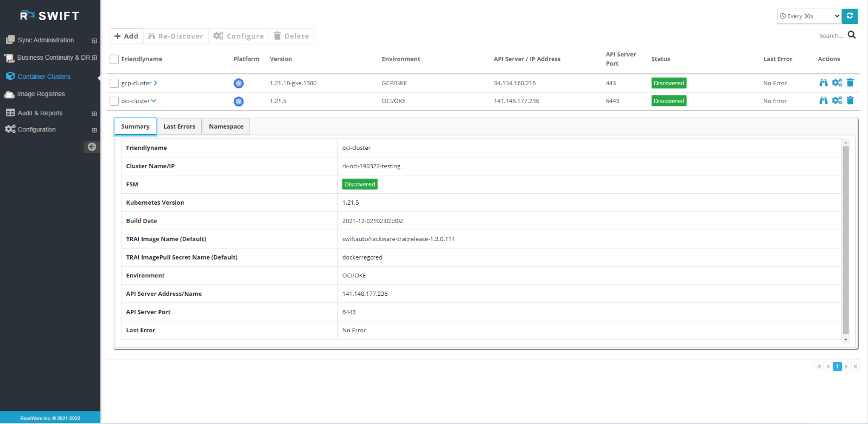Expand the Business Continuity & DR submenu

(x=94, y=58)
